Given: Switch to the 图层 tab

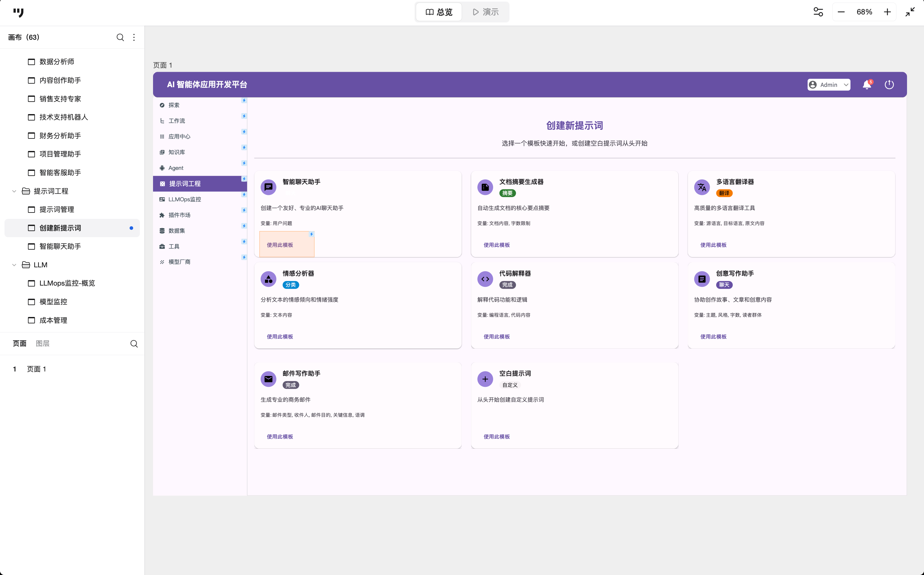Looking at the screenshot, I should 43,344.
